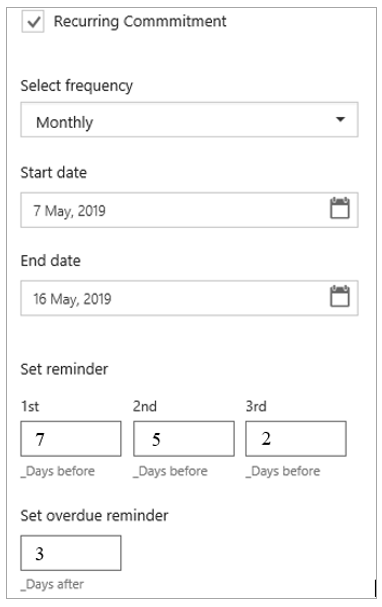Open the End date calendar picker icon
This screenshot has height=607, width=382.
pyautogui.click(x=339, y=297)
